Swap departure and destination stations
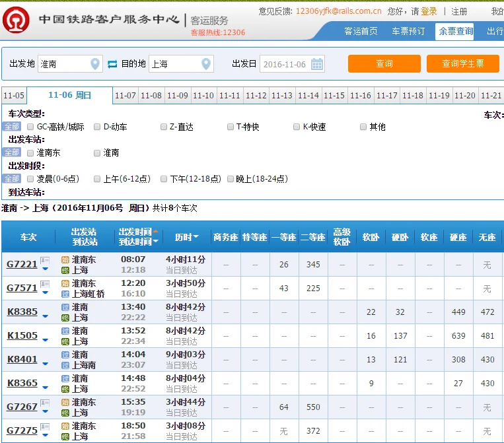Image resolution: width=504 pixels, height=443 pixels. pos(112,64)
